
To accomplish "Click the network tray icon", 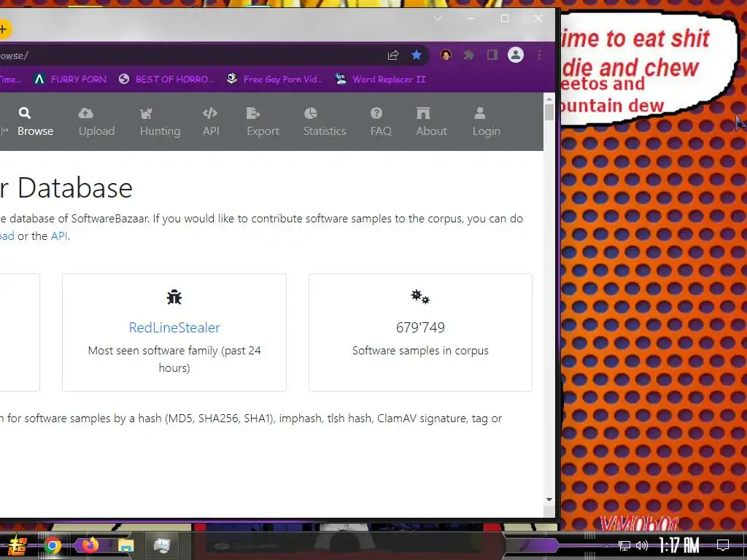I will [624, 545].
